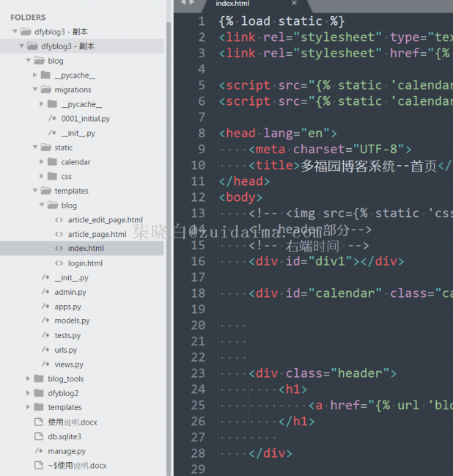The image size is (453, 476).
Task: Select 0001_initial.py in the migrations folder
Action: point(85,119)
